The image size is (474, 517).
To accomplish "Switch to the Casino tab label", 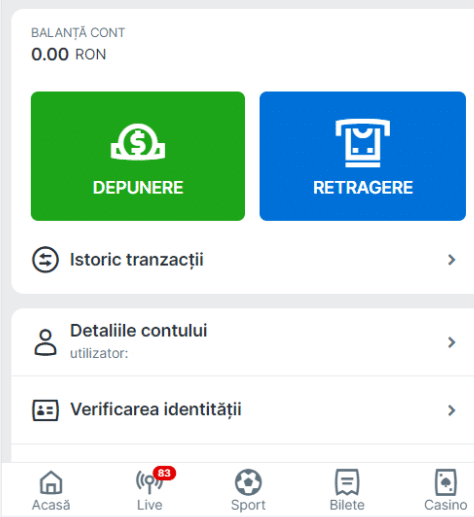I will point(446,505).
